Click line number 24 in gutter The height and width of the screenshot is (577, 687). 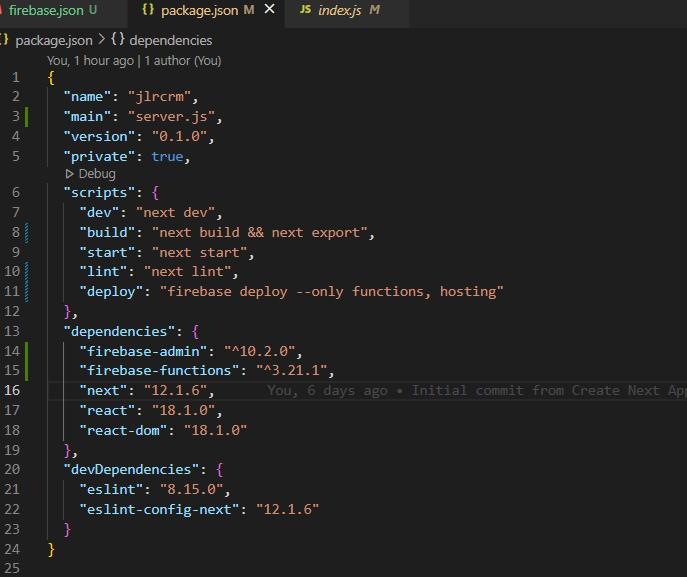(x=12, y=549)
